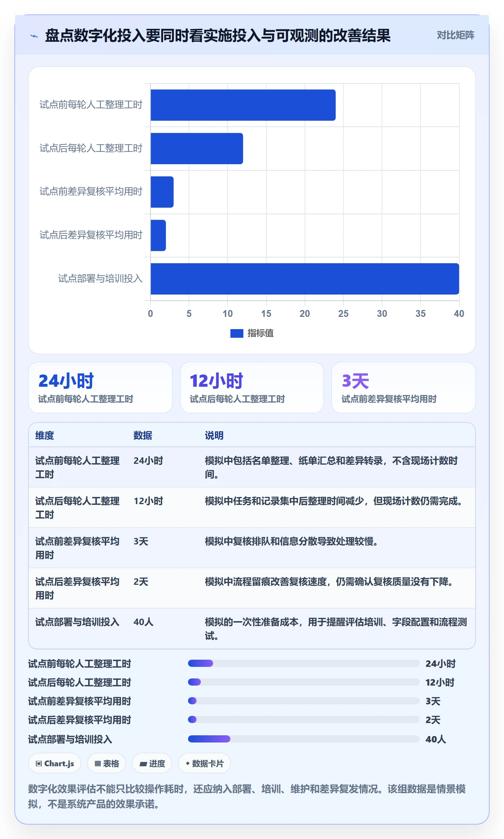Click the diamond icon in the 数据卡片 chip
This screenshot has height=839, width=504.
click(x=188, y=763)
